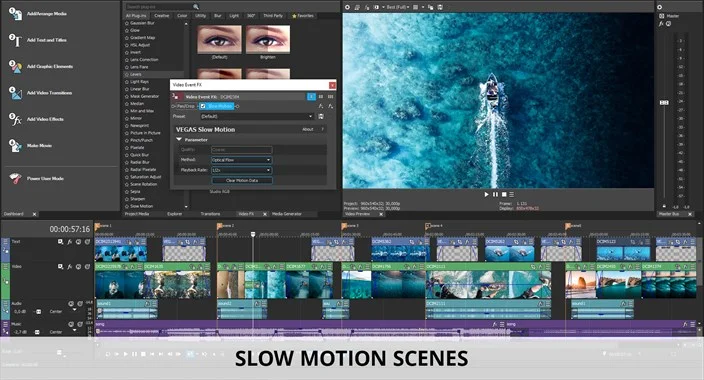Save preset icon in Video Event FX
This screenshot has width=704, height=380.
[321, 116]
